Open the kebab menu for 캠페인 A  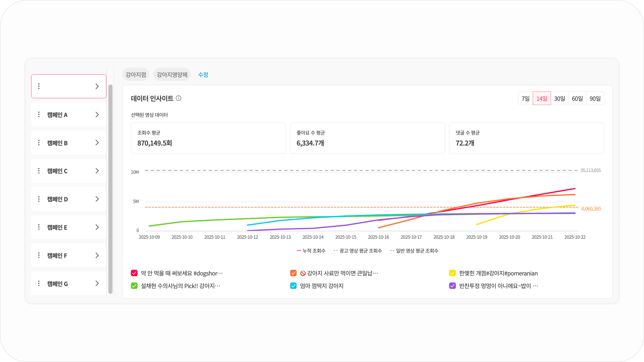(39, 114)
